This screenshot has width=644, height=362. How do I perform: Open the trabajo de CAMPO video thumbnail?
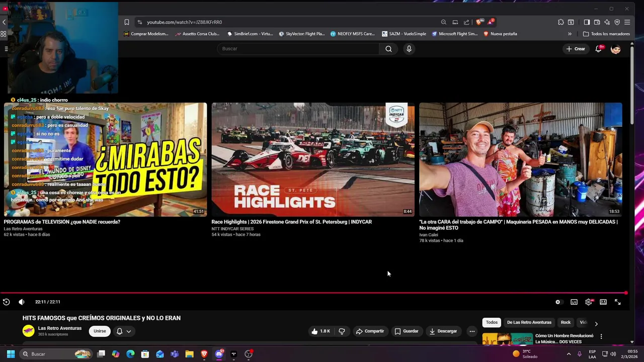521,159
